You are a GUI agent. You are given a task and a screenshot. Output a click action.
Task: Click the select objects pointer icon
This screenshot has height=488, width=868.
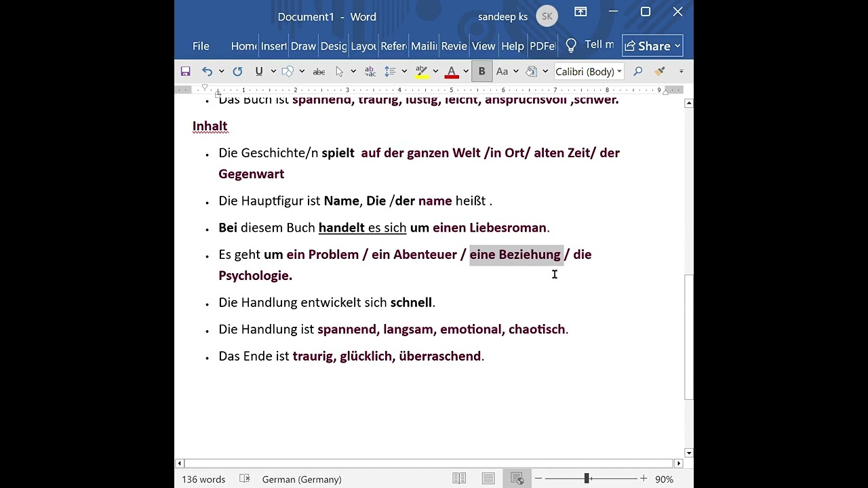click(340, 71)
